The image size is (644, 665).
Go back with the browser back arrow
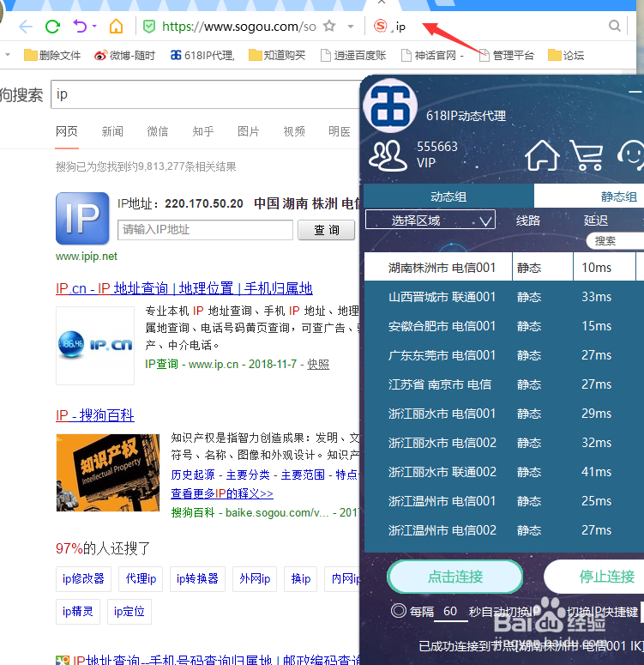pyautogui.click(x=26, y=27)
